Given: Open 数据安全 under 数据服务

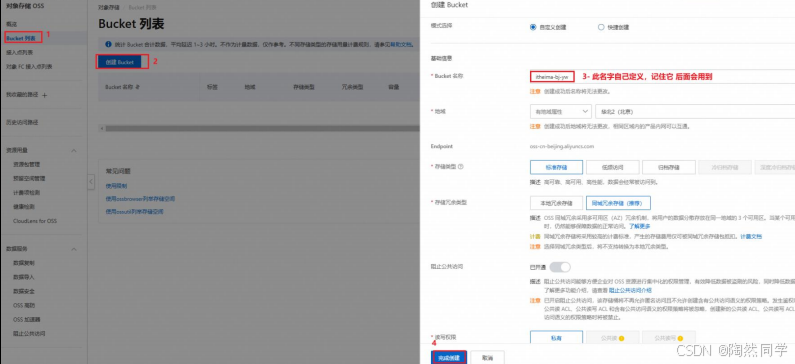Looking at the screenshot, I should point(24,292).
